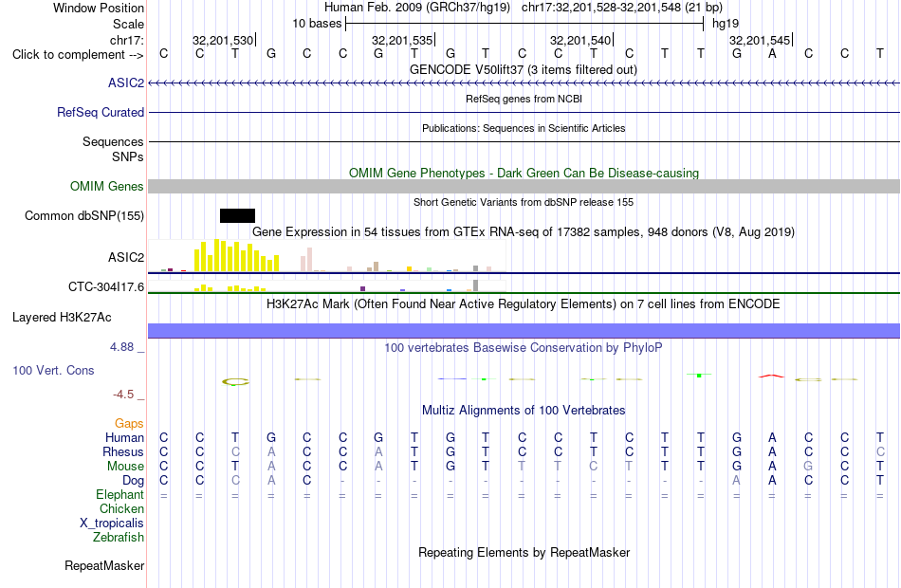Open '100 vertebrates Basewise Conservation by PhyloP' title

tap(524, 347)
